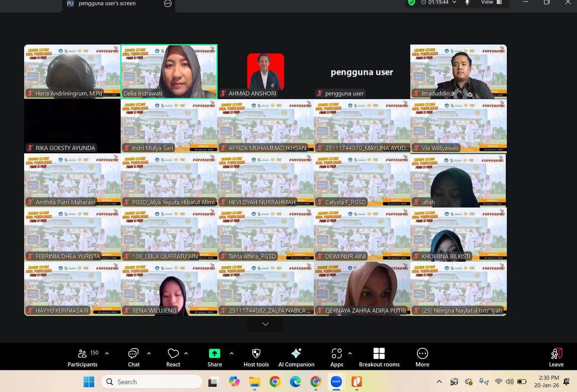Expand Share options arrow
This screenshot has width=577, height=392.
tap(232, 353)
